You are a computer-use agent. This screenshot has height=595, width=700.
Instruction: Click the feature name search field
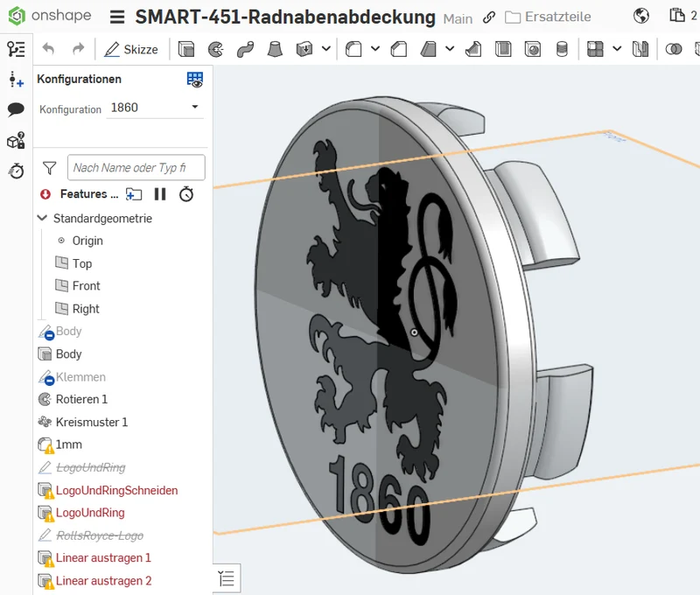(x=136, y=167)
